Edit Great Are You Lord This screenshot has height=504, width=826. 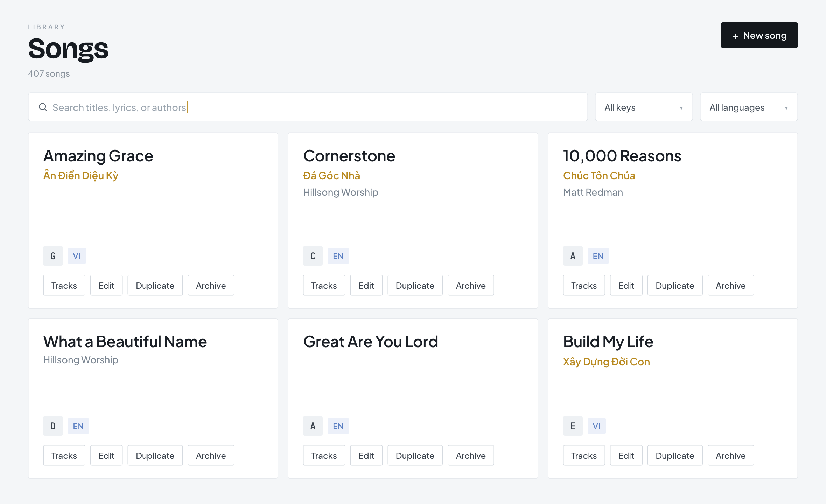click(366, 455)
